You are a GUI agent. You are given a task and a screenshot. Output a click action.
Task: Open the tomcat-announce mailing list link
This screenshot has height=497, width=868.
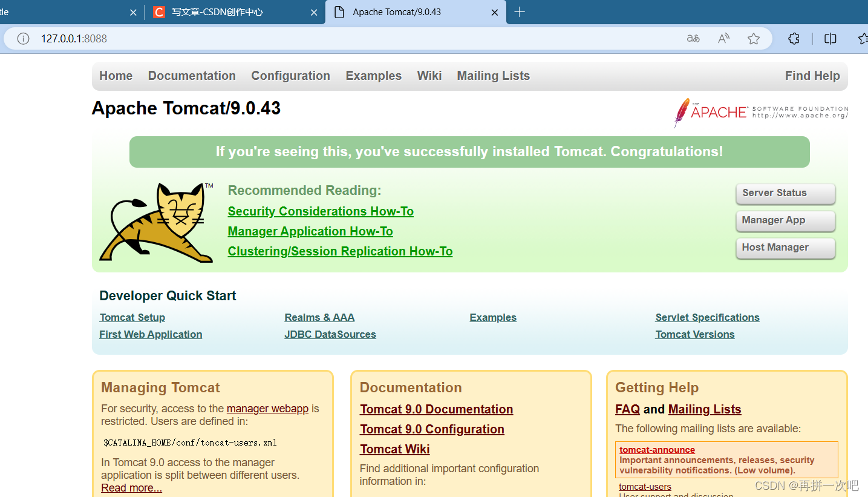tap(657, 450)
